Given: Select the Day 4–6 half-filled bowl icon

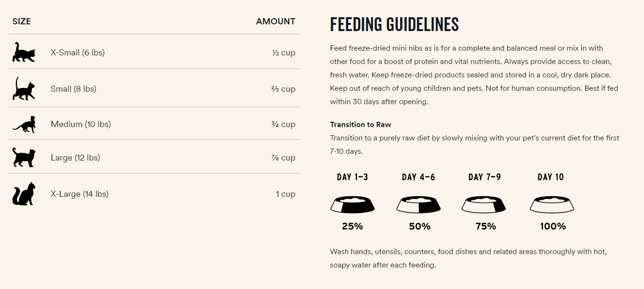Looking at the screenshot, I should (x=418, y=204).
